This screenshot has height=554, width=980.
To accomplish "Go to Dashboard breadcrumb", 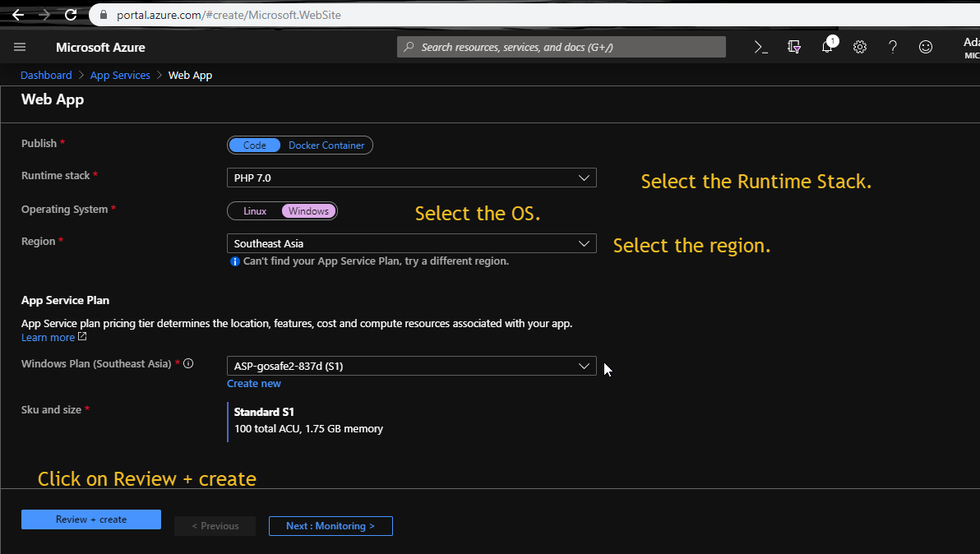I will 46,75.
